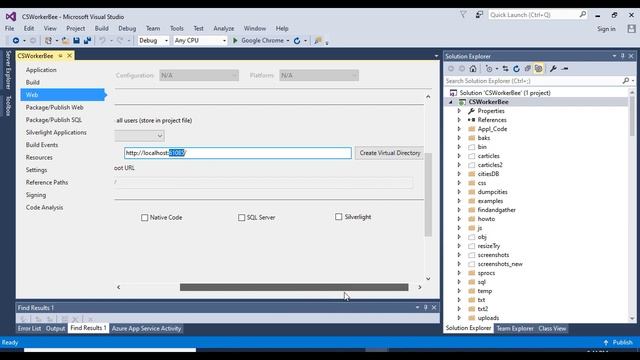Screen dimensions: 640x360
Task: Open Properties via the wrench icon in Solution Explorer
Action: pyautogui.click(x=553, y=69)
